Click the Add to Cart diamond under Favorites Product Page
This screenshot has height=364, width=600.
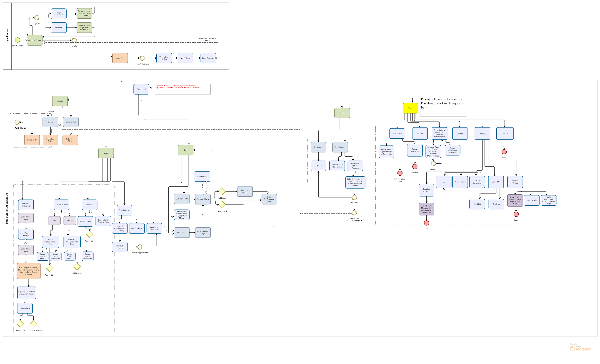point(90,234)
